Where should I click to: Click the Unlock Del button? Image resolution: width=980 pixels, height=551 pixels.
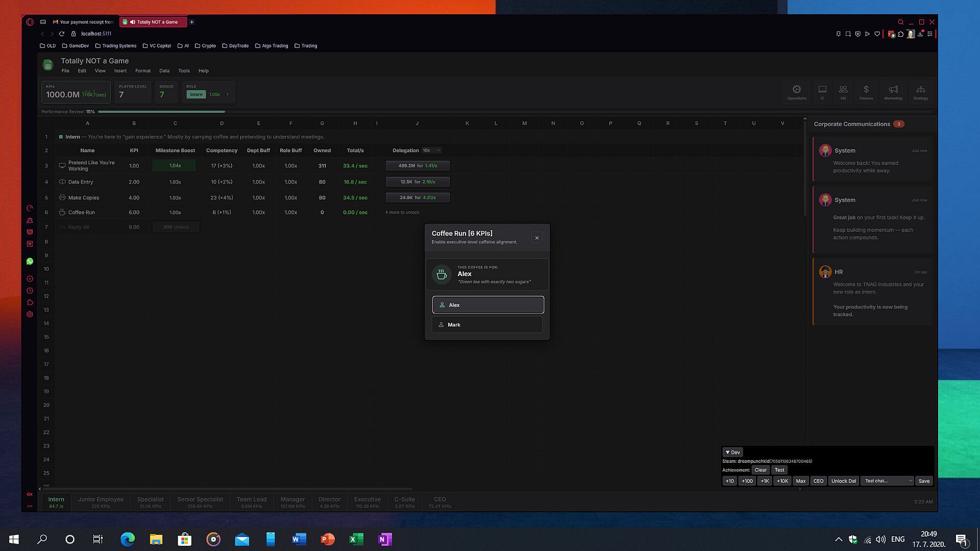(x=843, y=481)
